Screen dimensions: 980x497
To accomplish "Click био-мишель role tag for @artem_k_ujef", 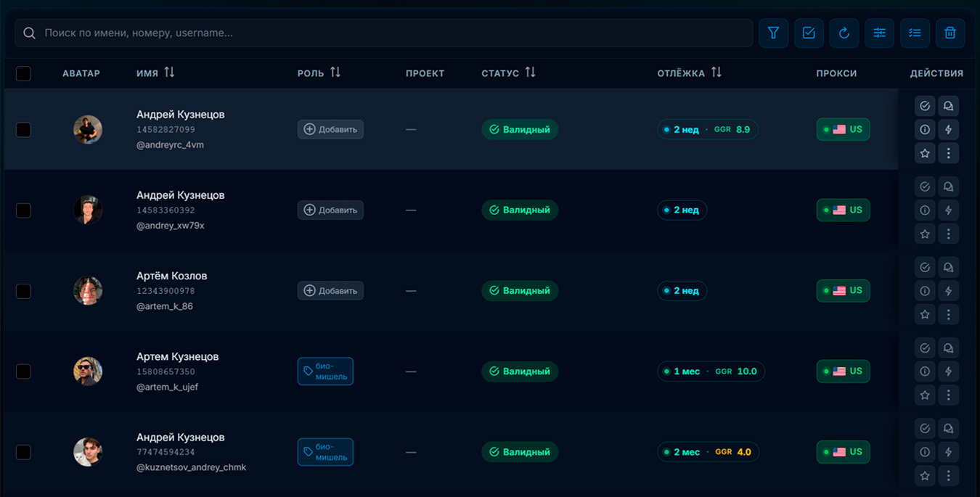I will click(x=325, y=371).
